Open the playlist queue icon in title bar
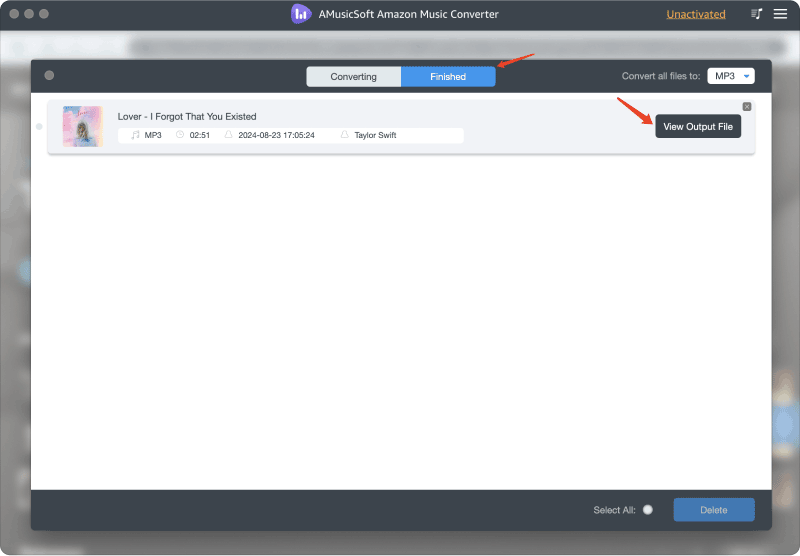Screen dimensions: 800x556 coord(757,14)
